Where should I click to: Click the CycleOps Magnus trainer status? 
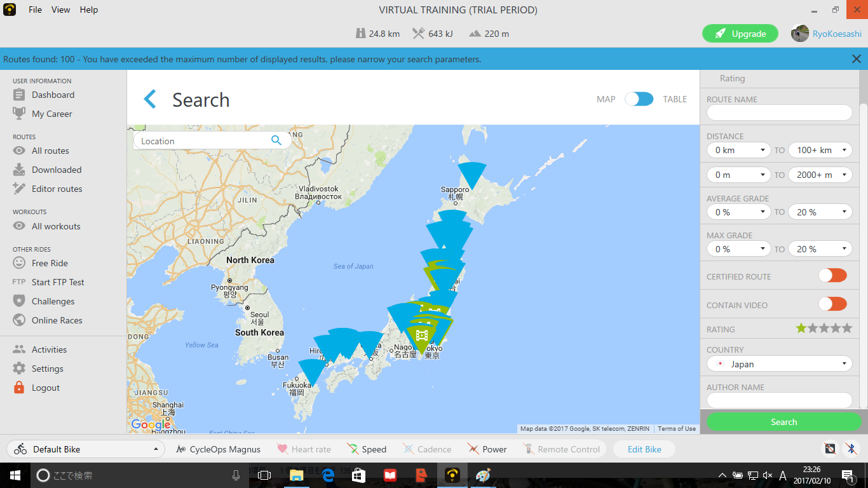coord(218,449)
